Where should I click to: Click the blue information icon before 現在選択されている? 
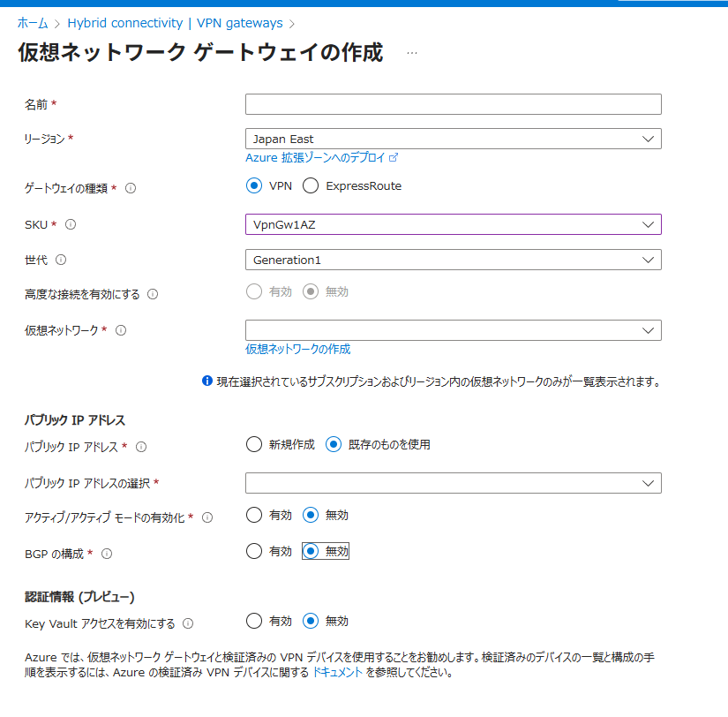click(207, 381)
